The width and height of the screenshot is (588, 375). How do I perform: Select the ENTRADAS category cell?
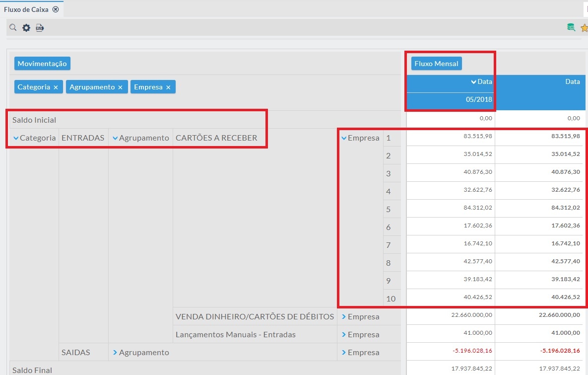83,138
